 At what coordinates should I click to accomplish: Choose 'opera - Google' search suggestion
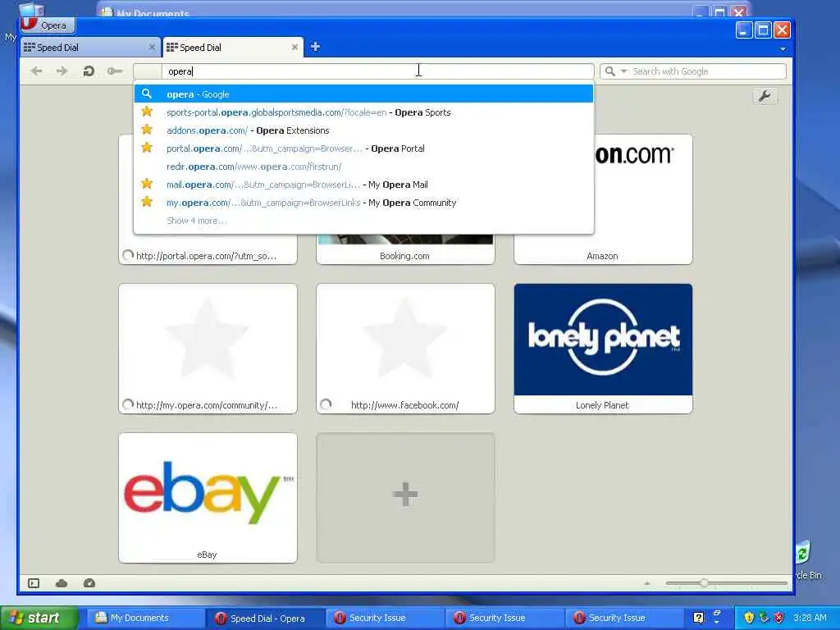tap(363, 94)
